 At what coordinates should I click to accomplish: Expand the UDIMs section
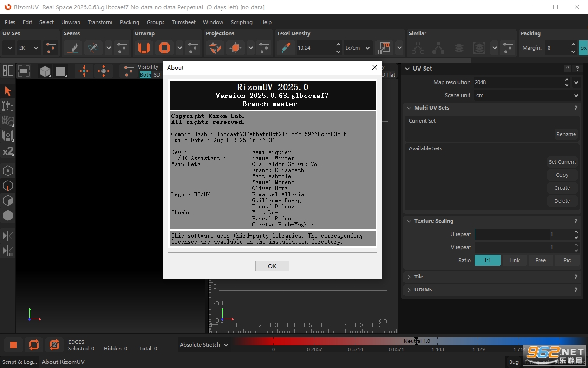click(409, 290)
